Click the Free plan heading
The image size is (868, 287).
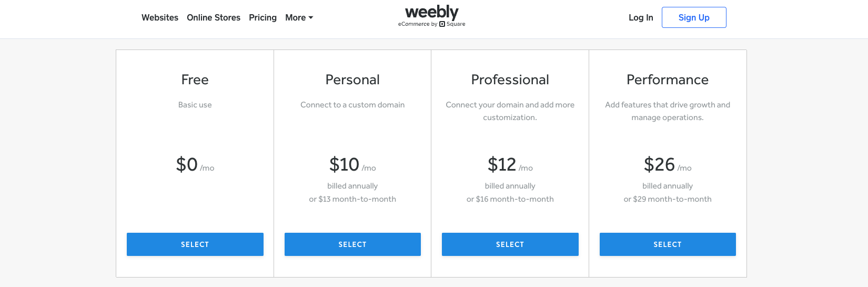pyautogui.click(x=195, y=80)
